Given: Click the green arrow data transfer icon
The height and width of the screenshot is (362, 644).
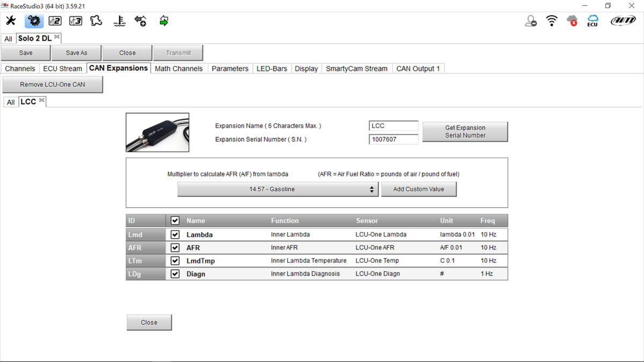Looking at the screenshot, I should pos(164,21).
